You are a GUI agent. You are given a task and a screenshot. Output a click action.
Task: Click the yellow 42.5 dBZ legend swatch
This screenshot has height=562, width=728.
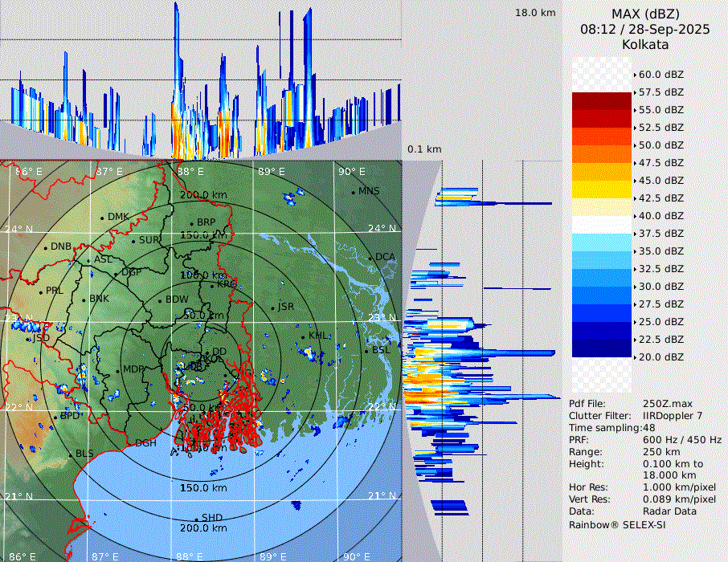point(602,189)
